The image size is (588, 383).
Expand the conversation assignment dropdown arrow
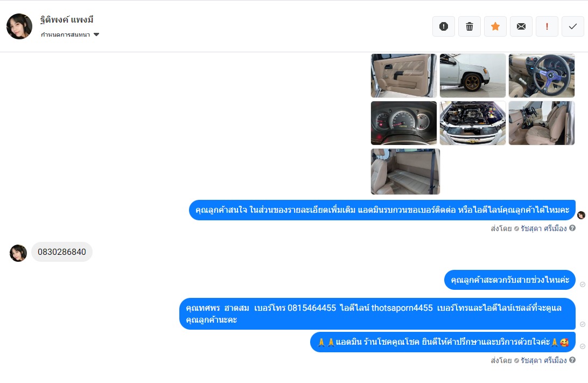(x=96, y=34)
